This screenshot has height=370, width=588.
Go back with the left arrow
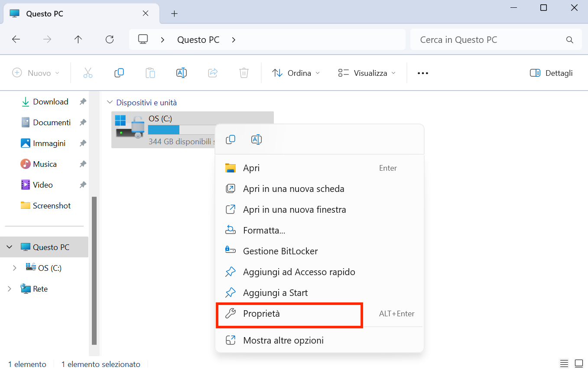(16, 39)
